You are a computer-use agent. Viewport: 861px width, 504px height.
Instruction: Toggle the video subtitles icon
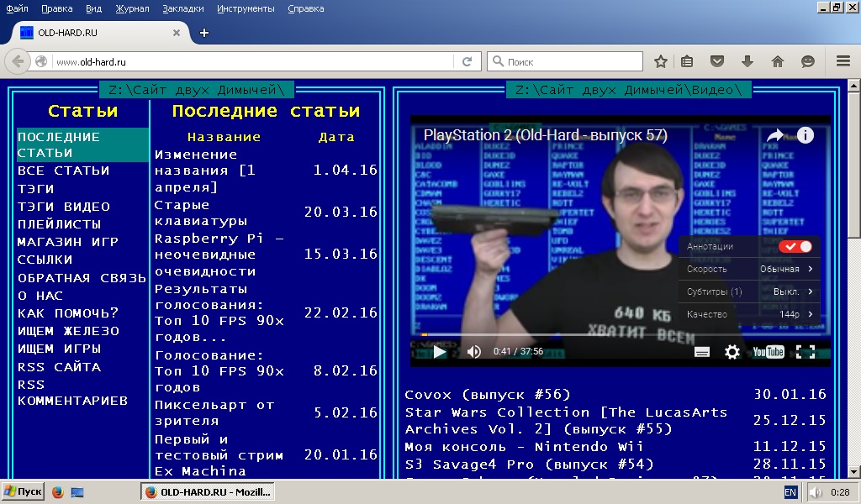point(702,352)
